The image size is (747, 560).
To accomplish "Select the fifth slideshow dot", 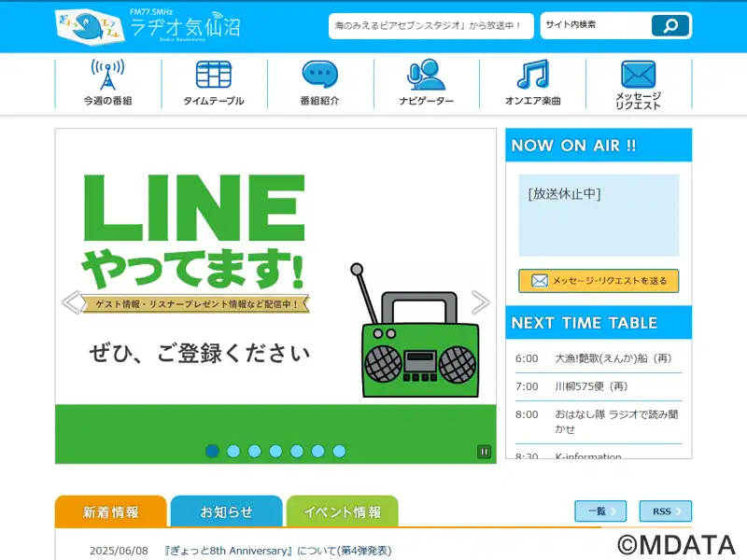I will click(297, 451).
